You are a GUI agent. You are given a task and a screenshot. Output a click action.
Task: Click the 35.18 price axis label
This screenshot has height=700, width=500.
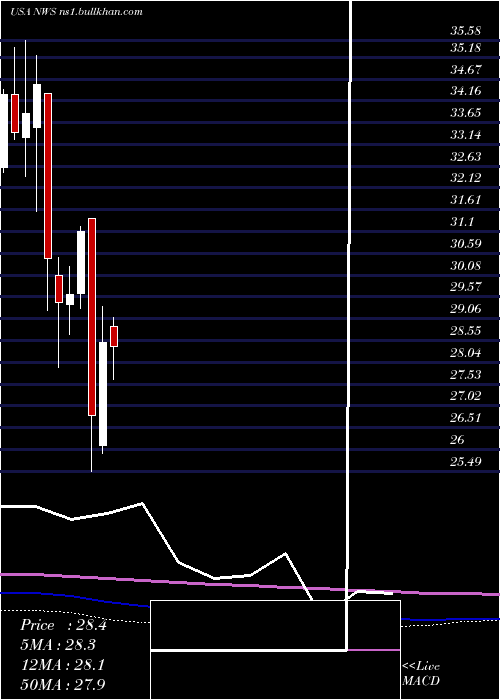[465, 47]
